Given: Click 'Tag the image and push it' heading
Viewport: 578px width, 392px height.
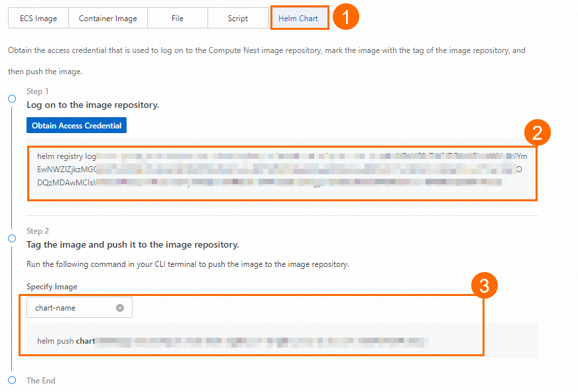Looking at the screenshot, I should [x=133, y=244].
